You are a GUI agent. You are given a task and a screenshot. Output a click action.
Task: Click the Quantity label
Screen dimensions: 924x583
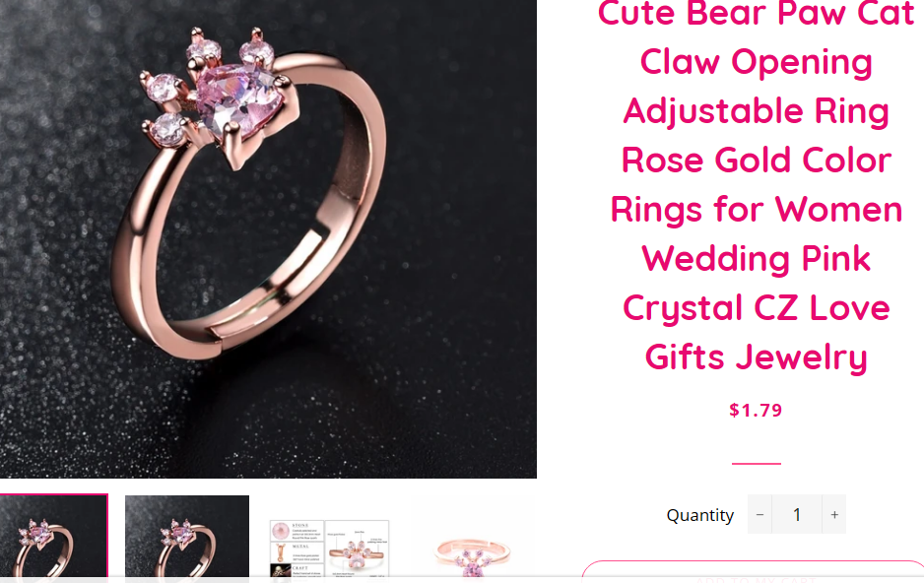point(699,515)
